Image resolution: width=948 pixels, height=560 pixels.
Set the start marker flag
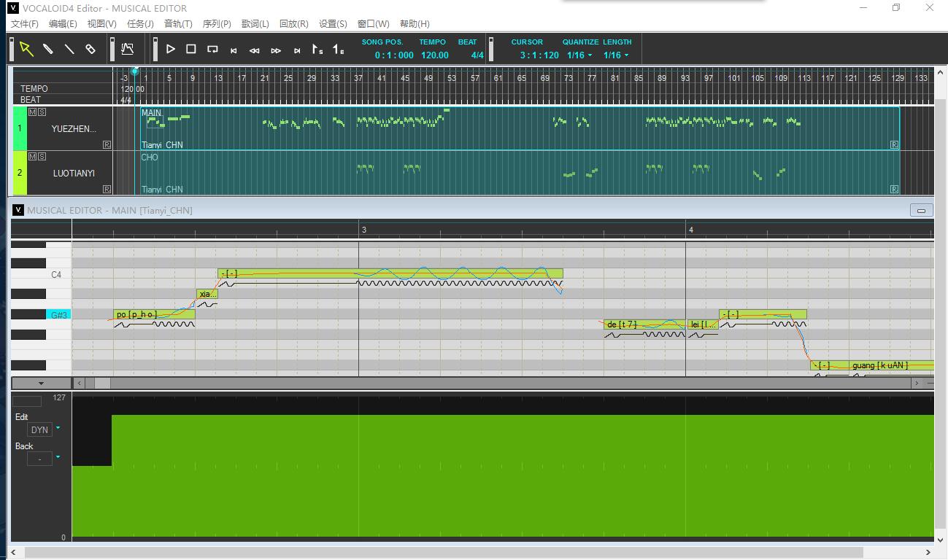pyautogui.click(x=317, y=50)
